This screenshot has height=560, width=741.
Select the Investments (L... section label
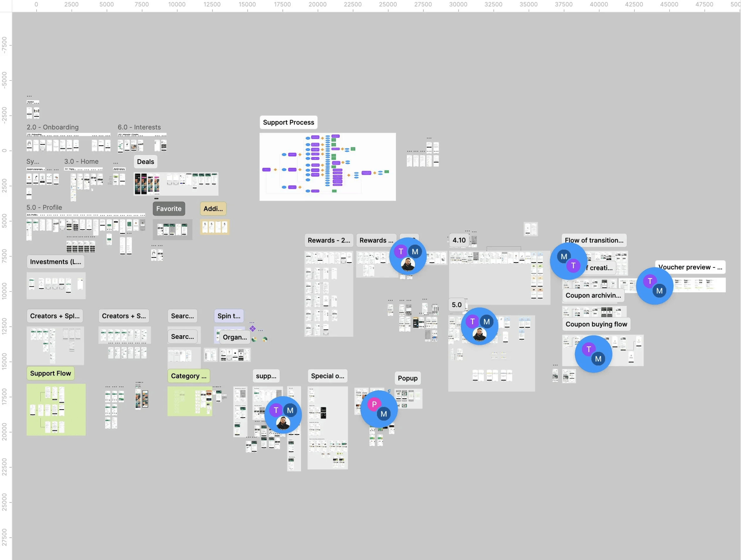(x=56, y=262)
